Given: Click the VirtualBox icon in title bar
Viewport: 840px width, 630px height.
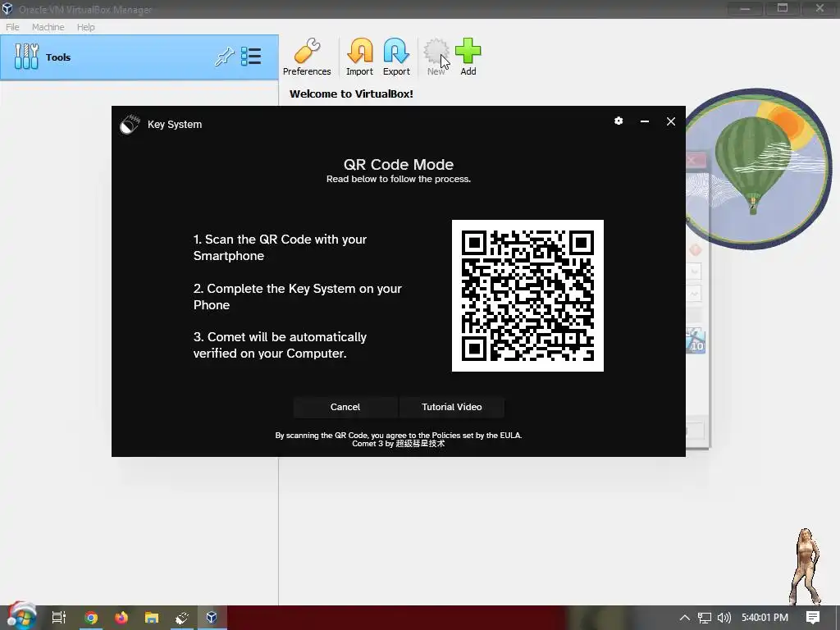Looking at the screenshot, I should (x=7, y=9).
